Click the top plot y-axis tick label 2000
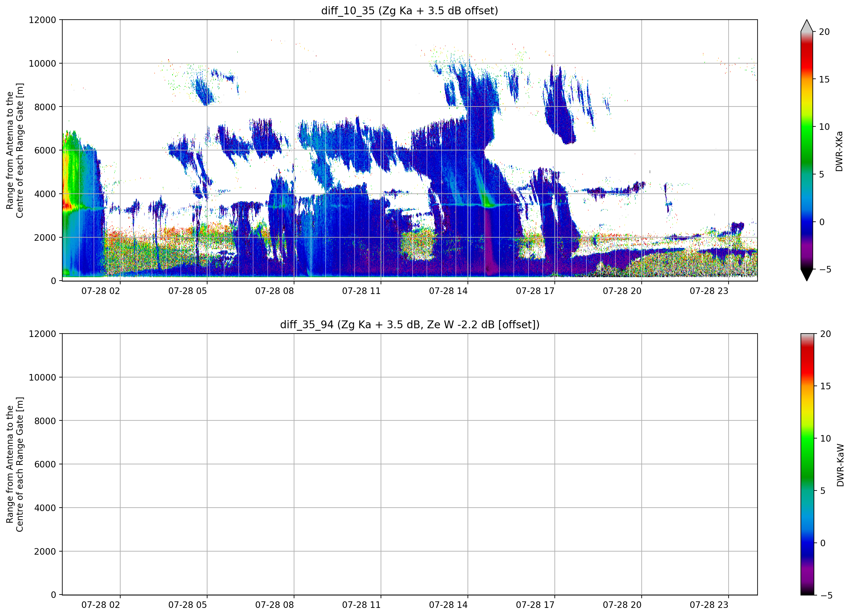851x616 pixels. coord(45,238)
